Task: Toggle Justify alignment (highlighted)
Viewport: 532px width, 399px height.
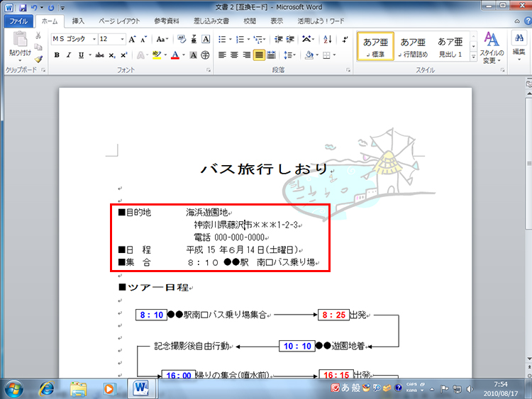Action: pyautogui.click(x=259, y=55)
